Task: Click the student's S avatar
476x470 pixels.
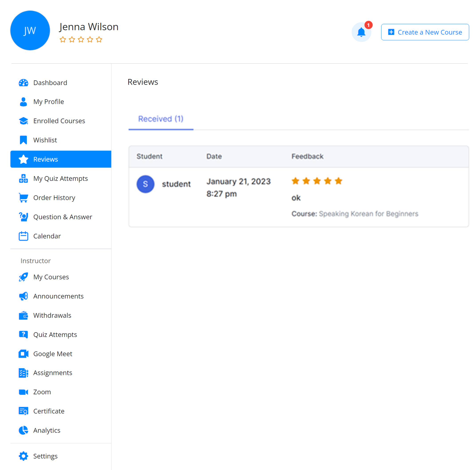Action: [x=145, y=184]
